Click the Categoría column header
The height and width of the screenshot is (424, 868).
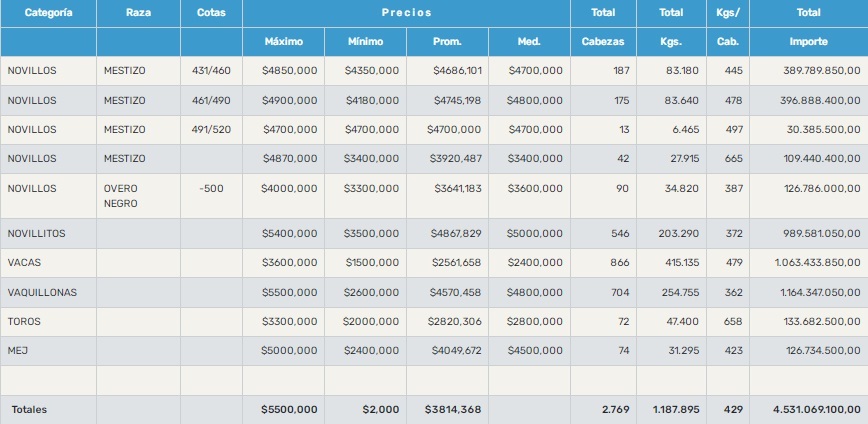coord(48,13)
